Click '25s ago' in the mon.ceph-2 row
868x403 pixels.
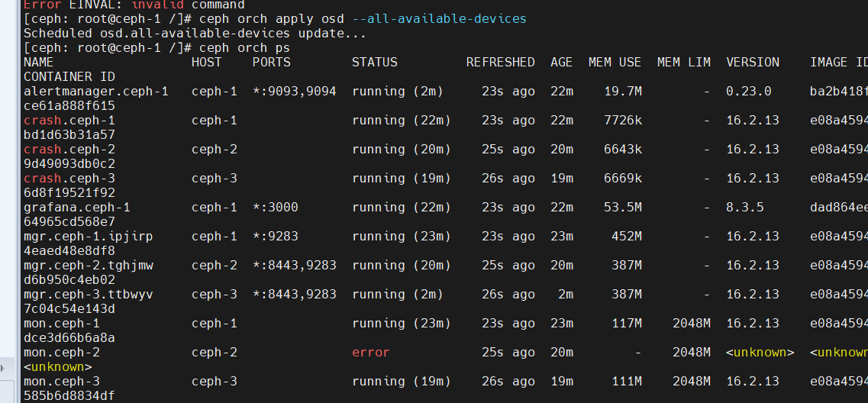pos(508,352)
